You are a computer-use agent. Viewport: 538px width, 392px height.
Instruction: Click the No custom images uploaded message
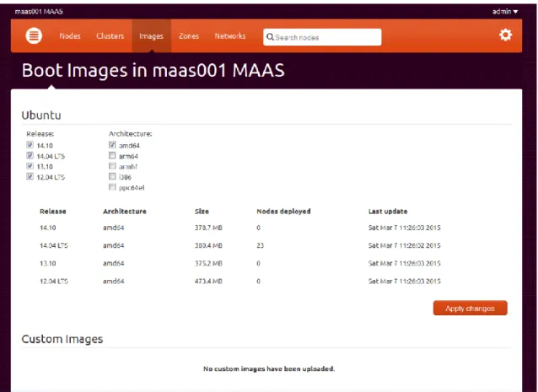(269, 368)
